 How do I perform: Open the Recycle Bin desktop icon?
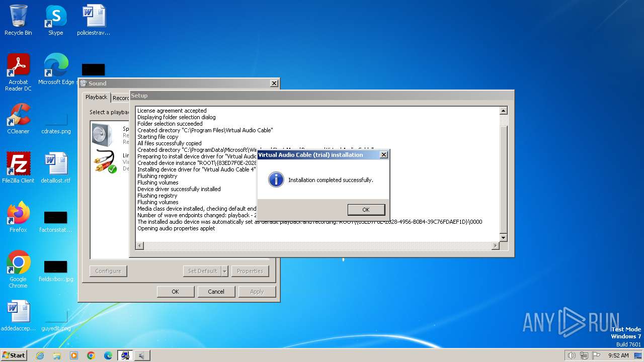18,20
